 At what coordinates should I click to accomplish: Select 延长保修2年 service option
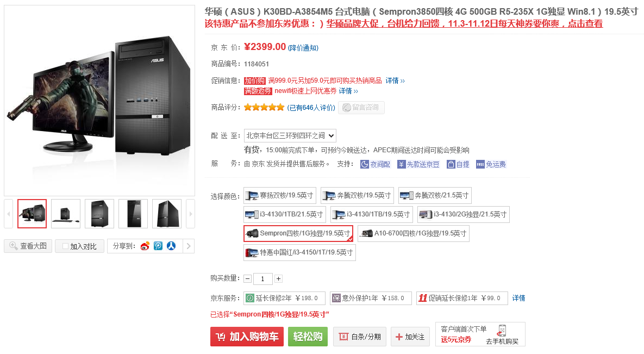tap(284, 298)
